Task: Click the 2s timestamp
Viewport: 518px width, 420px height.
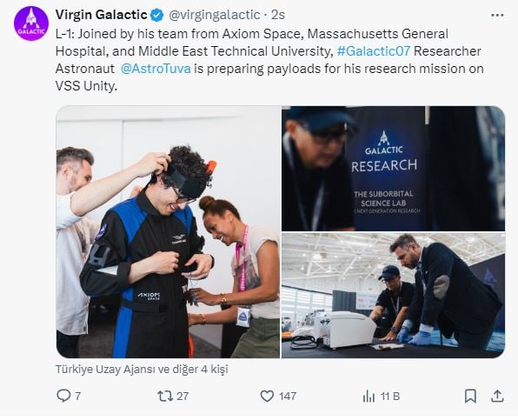Action: coord(278,15)
